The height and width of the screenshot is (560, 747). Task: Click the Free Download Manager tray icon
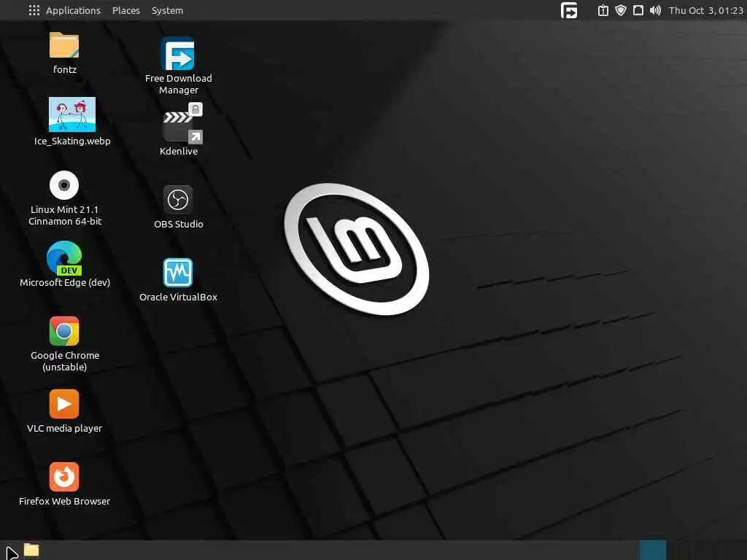click(569, 10)
